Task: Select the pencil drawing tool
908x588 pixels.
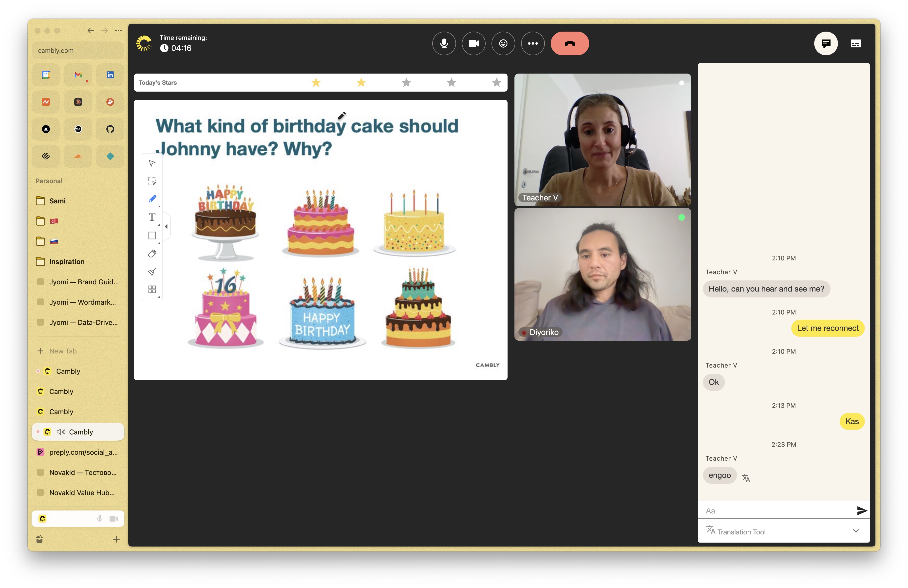Action: click(152, 199)
